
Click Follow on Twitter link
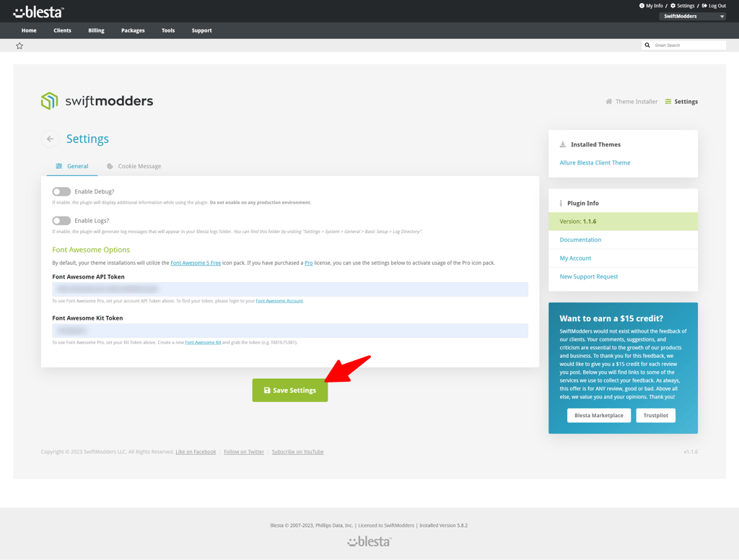click(244, 452)
